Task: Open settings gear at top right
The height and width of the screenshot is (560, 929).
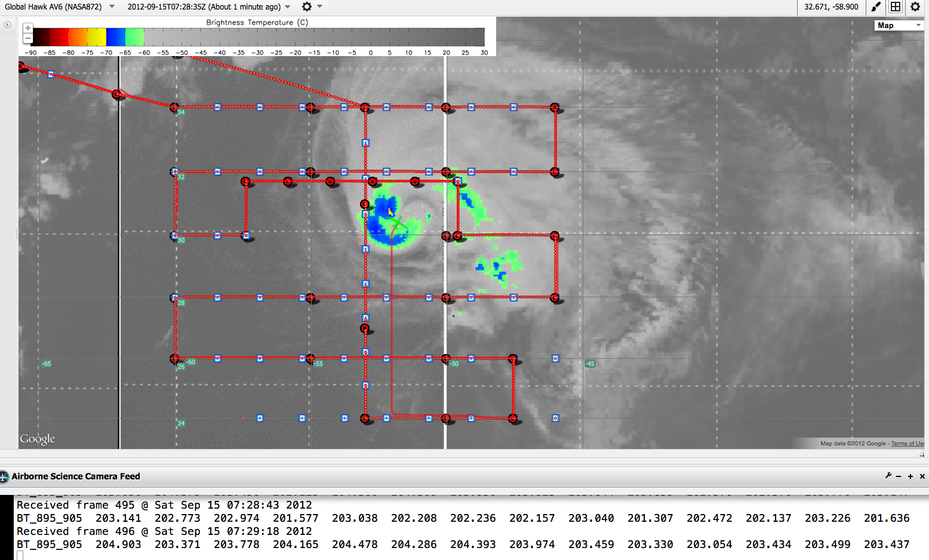Action: (915, 7)
